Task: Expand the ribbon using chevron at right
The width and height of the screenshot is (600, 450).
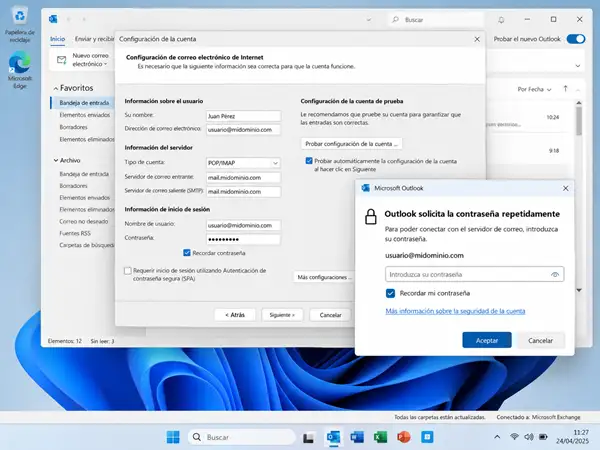Action: coord(577,66)
